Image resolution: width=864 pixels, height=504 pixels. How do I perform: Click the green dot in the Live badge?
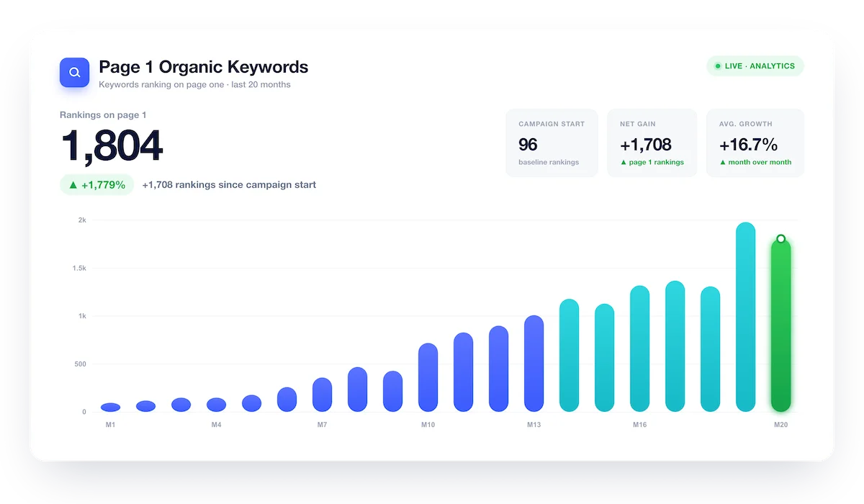[x=718, y=66]
